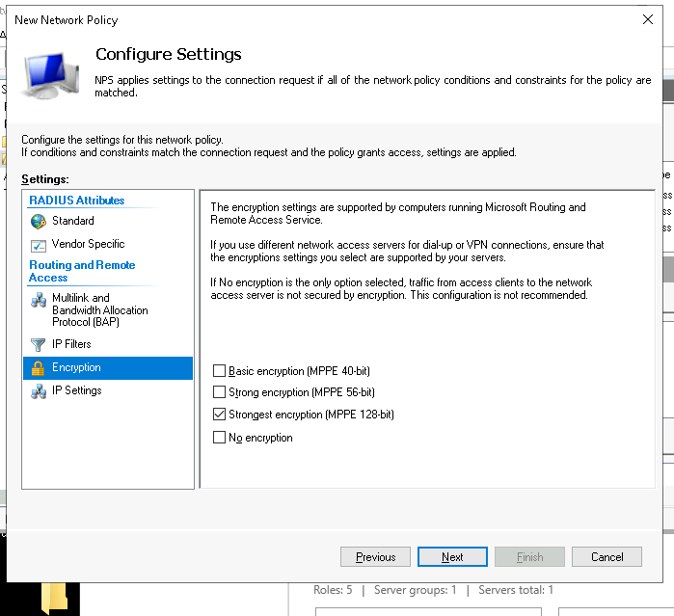Click the Vendor Specific checkmark icon
674x616 pixels.
(39, 245)
